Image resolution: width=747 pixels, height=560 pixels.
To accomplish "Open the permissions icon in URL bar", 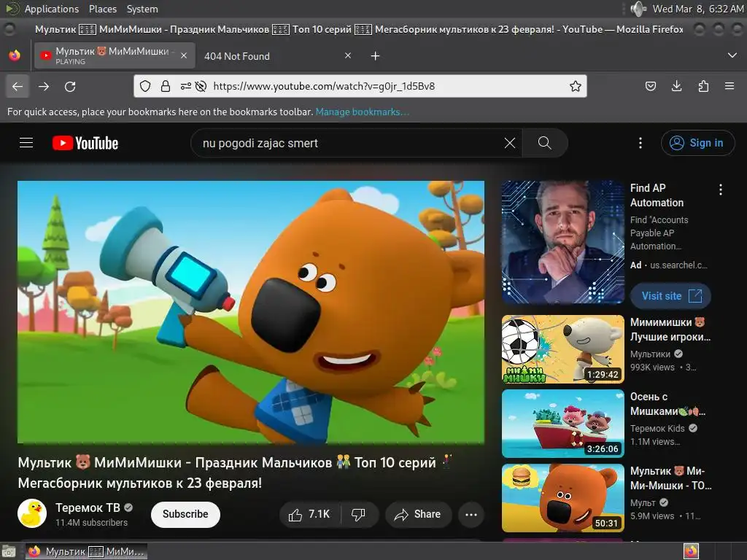I will click(186, 86).
